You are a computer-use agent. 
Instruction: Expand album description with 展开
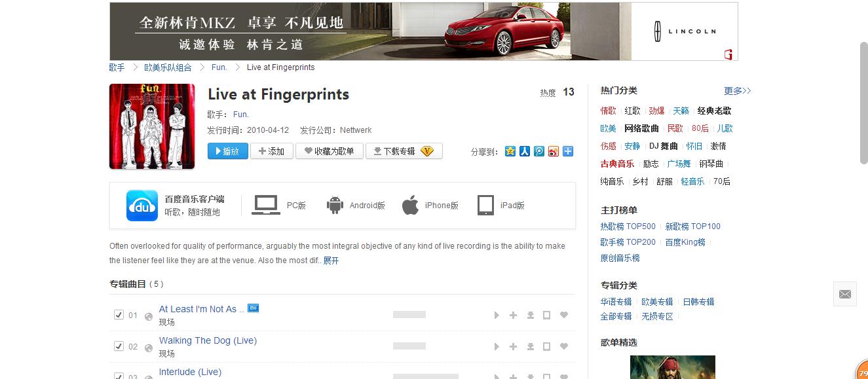pos(331,261)
